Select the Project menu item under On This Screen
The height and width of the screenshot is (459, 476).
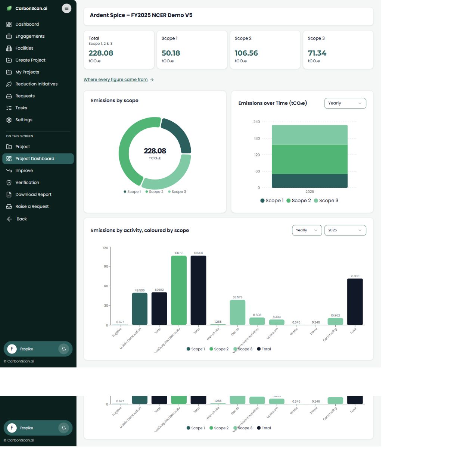[38, 147]
